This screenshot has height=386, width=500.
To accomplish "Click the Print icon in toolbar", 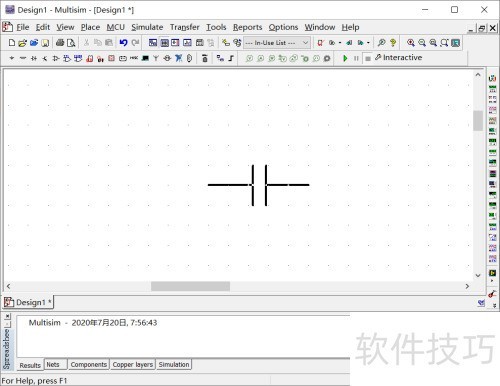I will pos(60,43).
